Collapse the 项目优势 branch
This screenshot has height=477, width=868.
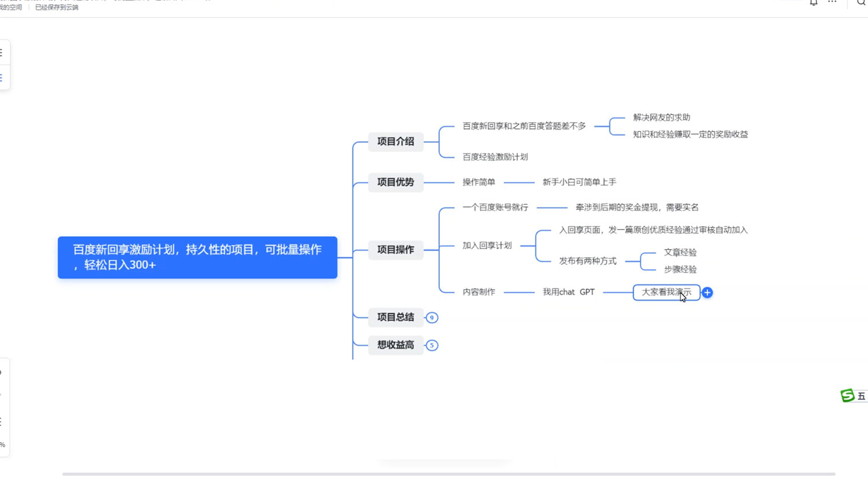tap(395, 182)
